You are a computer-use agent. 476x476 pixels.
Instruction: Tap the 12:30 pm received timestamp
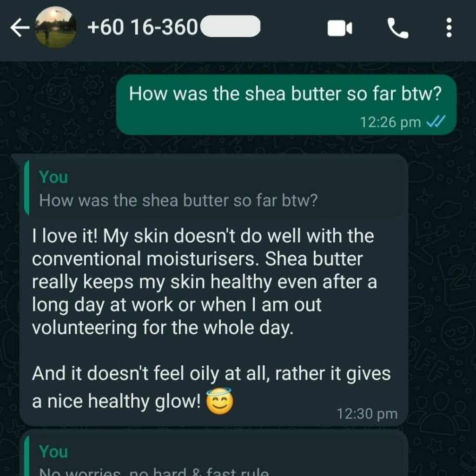coord(367,413)
